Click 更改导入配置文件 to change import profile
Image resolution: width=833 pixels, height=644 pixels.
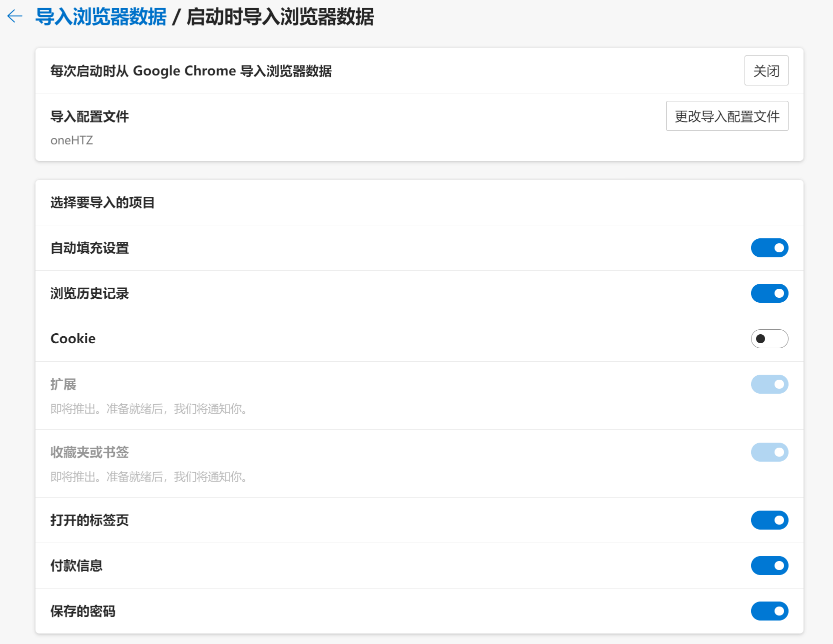tap(727, 115)
